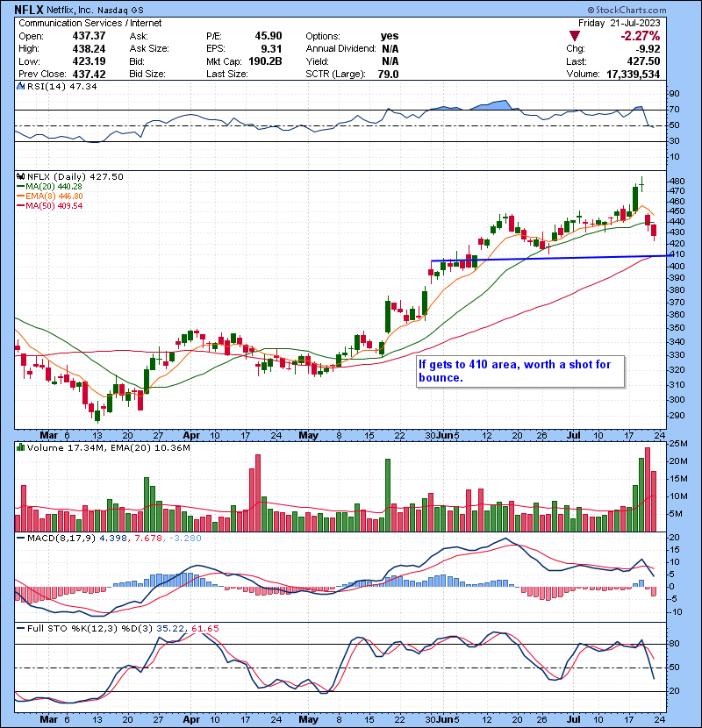
Task: Click the Chg value -9.92
Action: 648,49
